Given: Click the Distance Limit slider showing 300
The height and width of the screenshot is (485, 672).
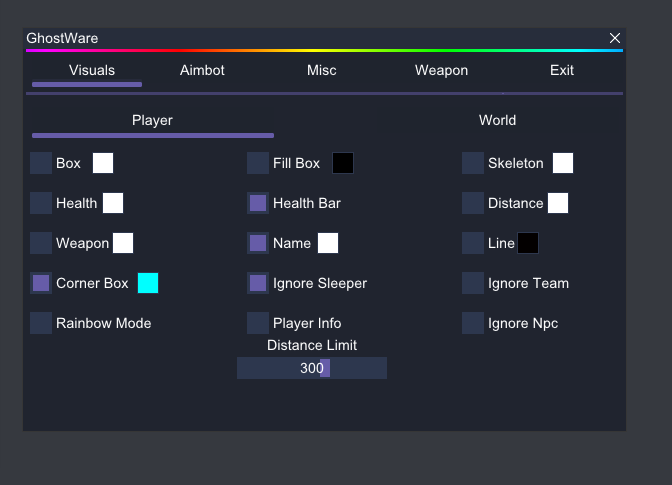Looking at the screenshot, I should click(x=312, y=368).
